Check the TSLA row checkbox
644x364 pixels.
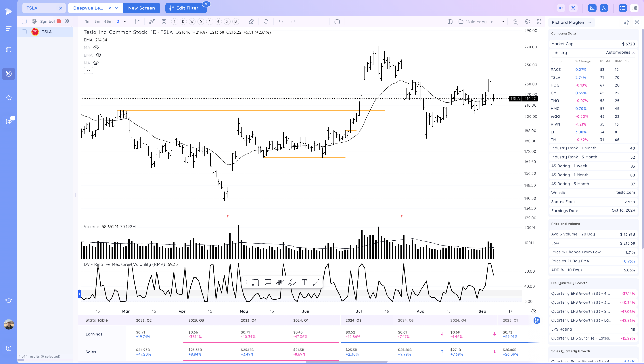pos(24,32)
